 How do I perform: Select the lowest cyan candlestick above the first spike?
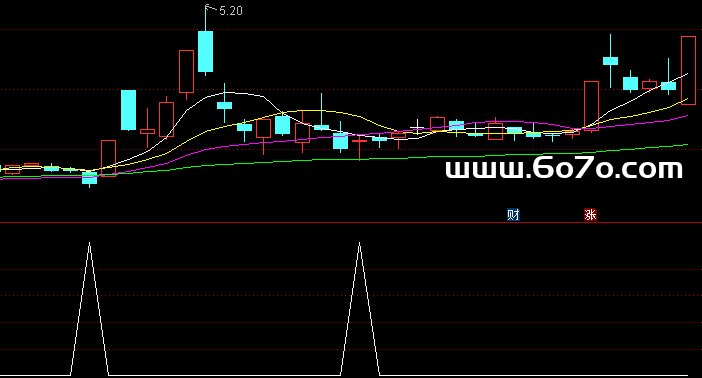tap(90, 178)
